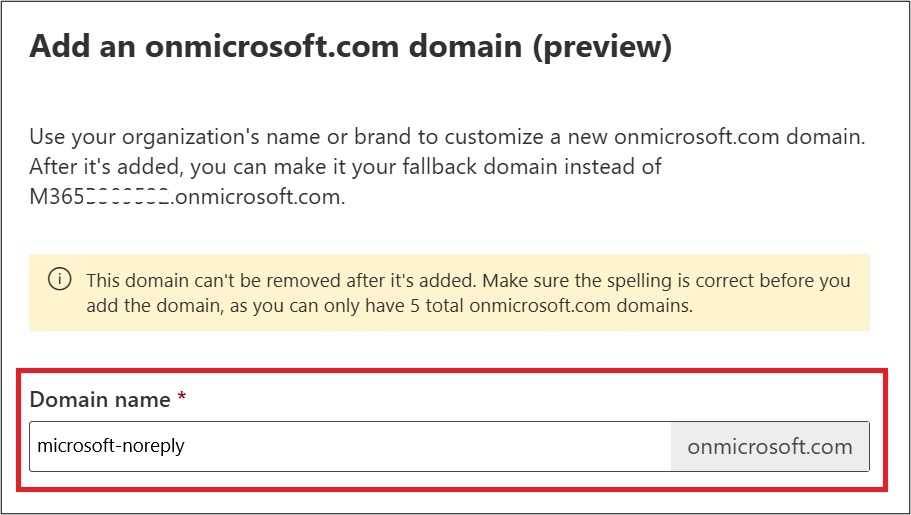Click the info icon in yellow banner

click(x=59, y=280)
